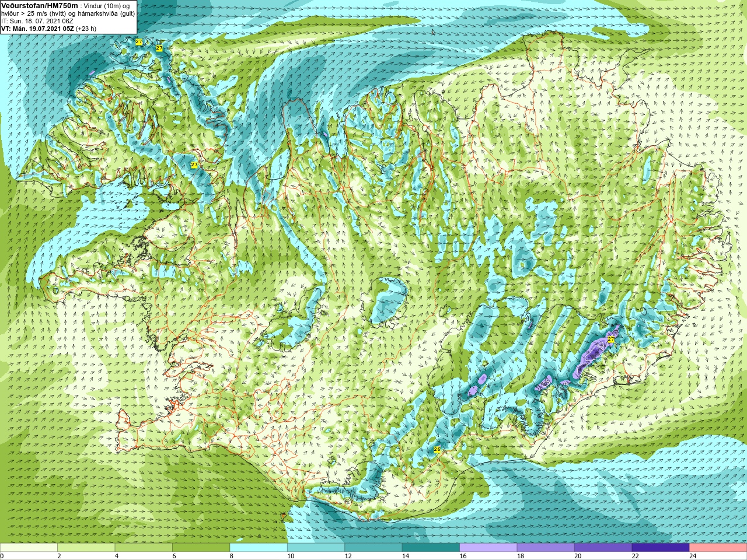Click the legend tick label 6
This screenshot has width=747, height=560.
174,556
